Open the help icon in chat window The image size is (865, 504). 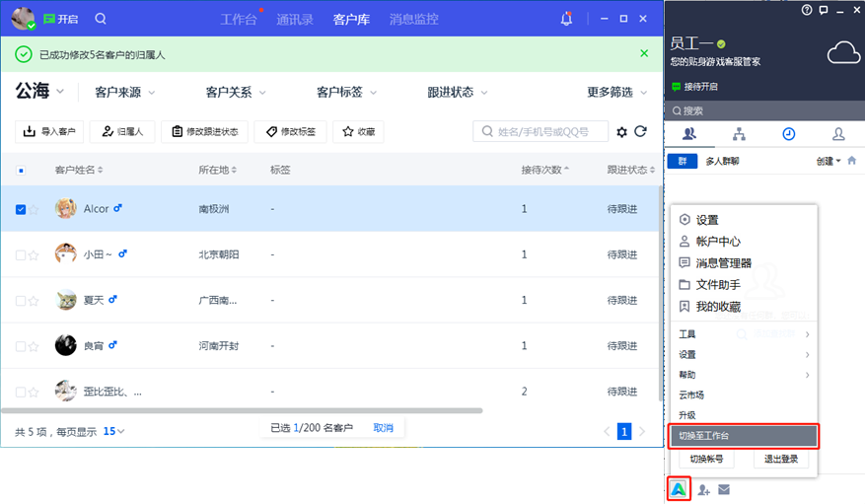(807, 10)
